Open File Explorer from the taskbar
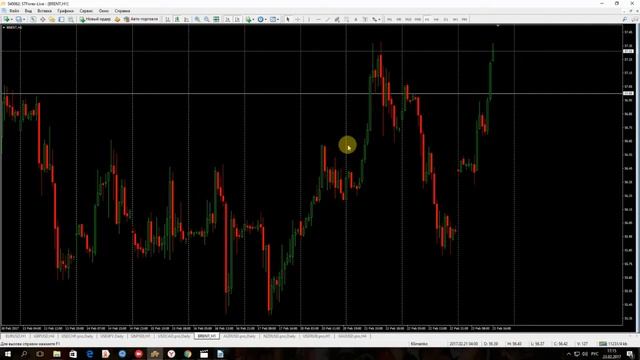The width and height of the screenshot is (640, 360). [57, 354]
